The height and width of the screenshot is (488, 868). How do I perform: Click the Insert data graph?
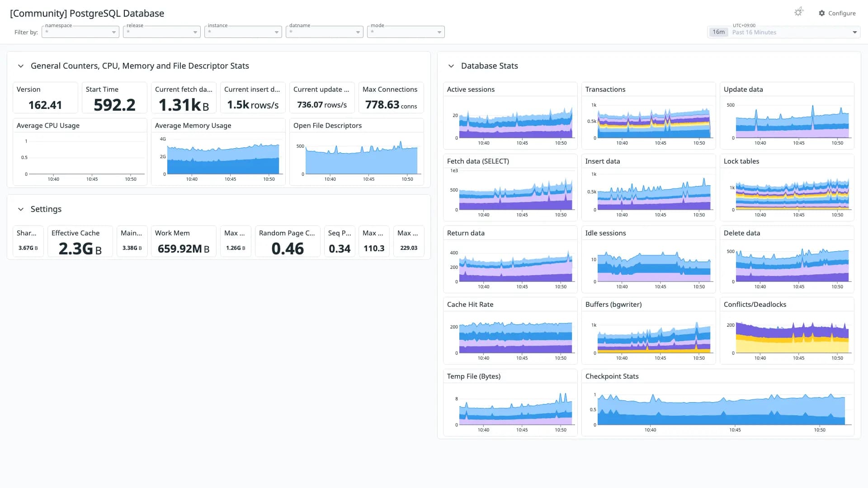(649, 194)
